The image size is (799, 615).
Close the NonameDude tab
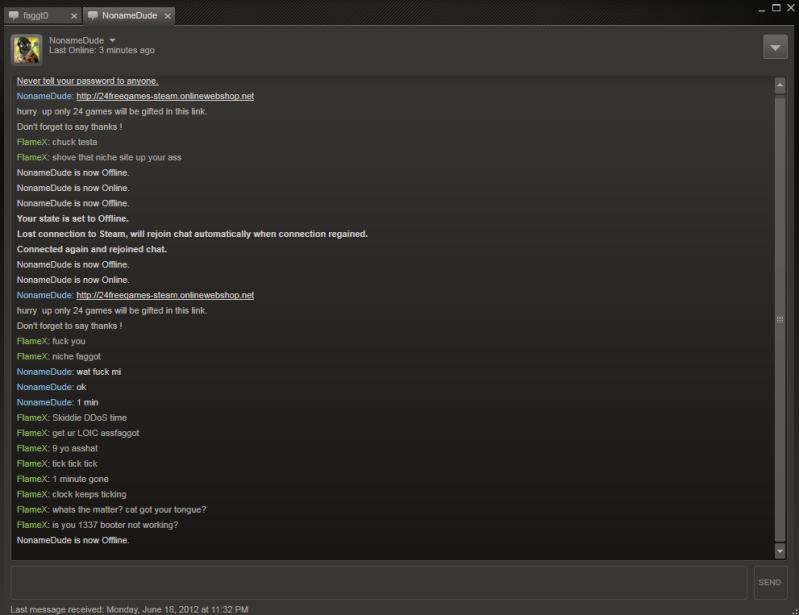167,16
